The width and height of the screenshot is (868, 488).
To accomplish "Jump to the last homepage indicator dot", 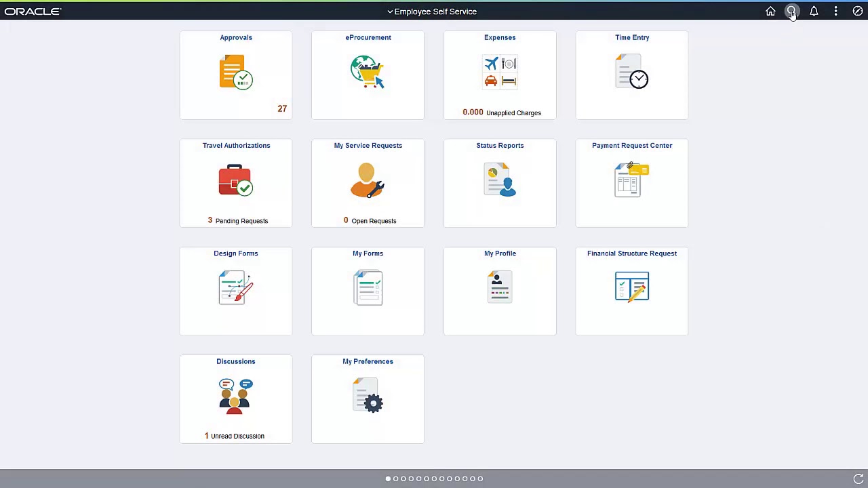I will [x=480, y=479].
